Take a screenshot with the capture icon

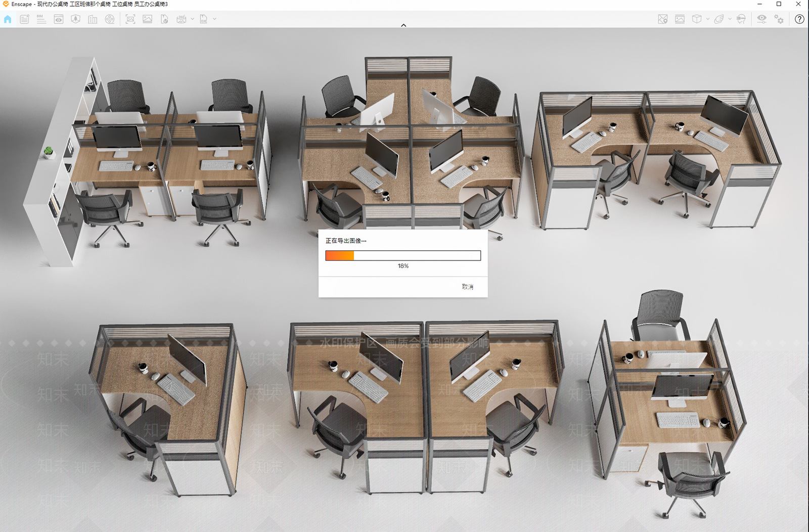[130, 19]
